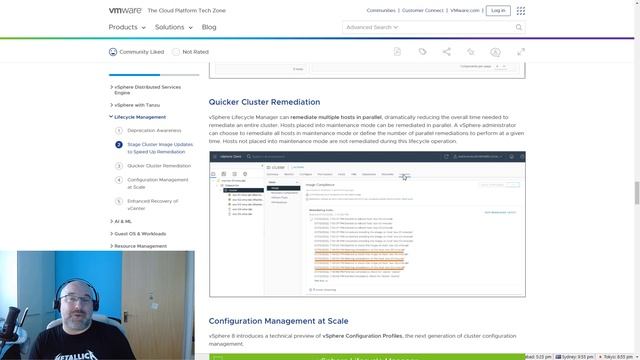Click the tag icon in toolbar
The image size is (640, 360).
[x=422, y=52]
